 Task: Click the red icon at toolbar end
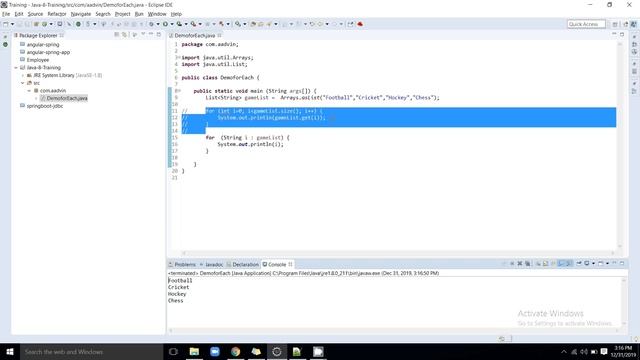(x=360, y=24)
